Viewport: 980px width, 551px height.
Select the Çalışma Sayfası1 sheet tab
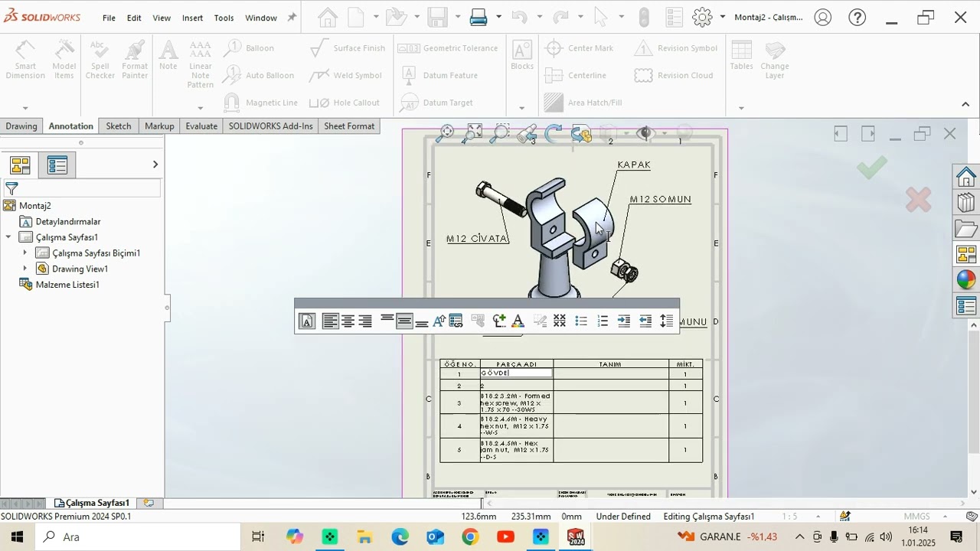click(x=92, y=503)
